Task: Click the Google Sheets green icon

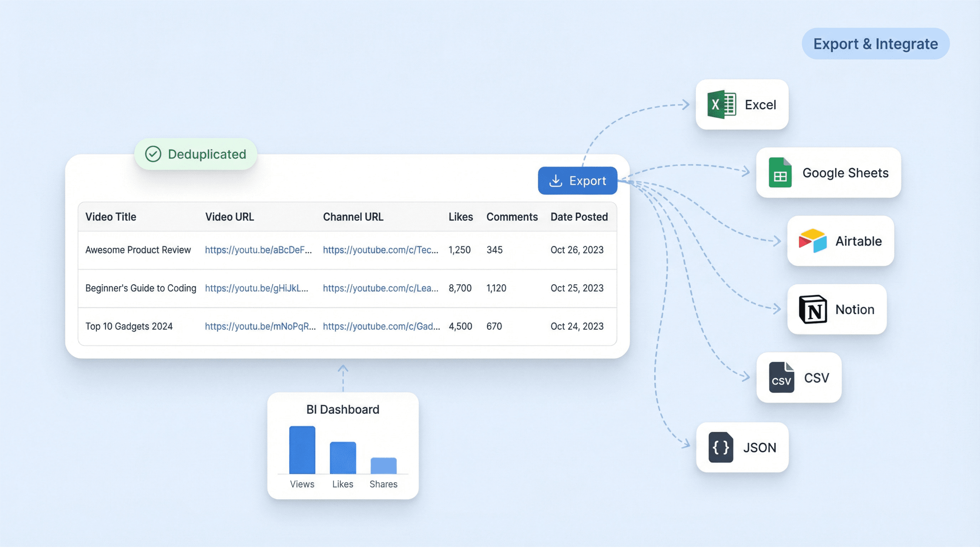Action: tap(780, 173)
